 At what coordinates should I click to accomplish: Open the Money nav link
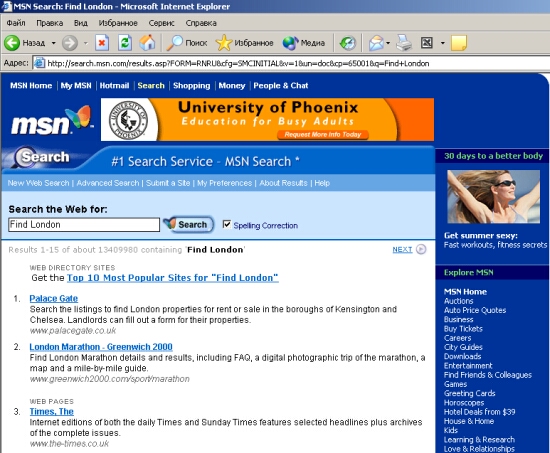point(232,86)
